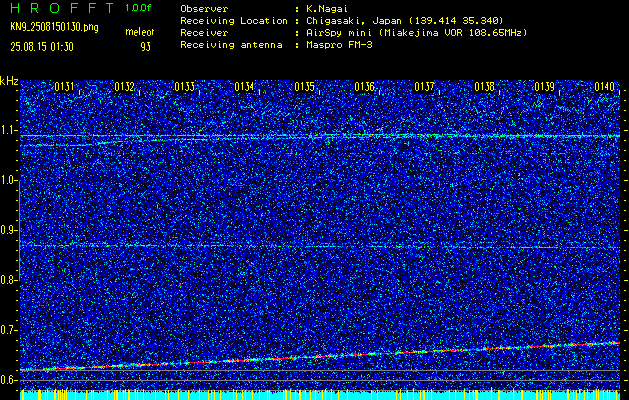The image size is (629, 400).
Task: Click the Receiving Location field label
Action: [x=234, y=21]
